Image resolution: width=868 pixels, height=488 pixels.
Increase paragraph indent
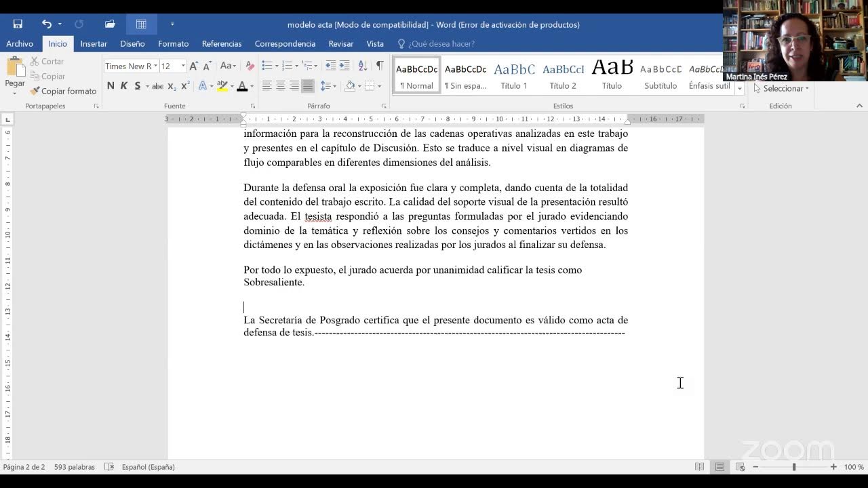click(x=344, y=66)
